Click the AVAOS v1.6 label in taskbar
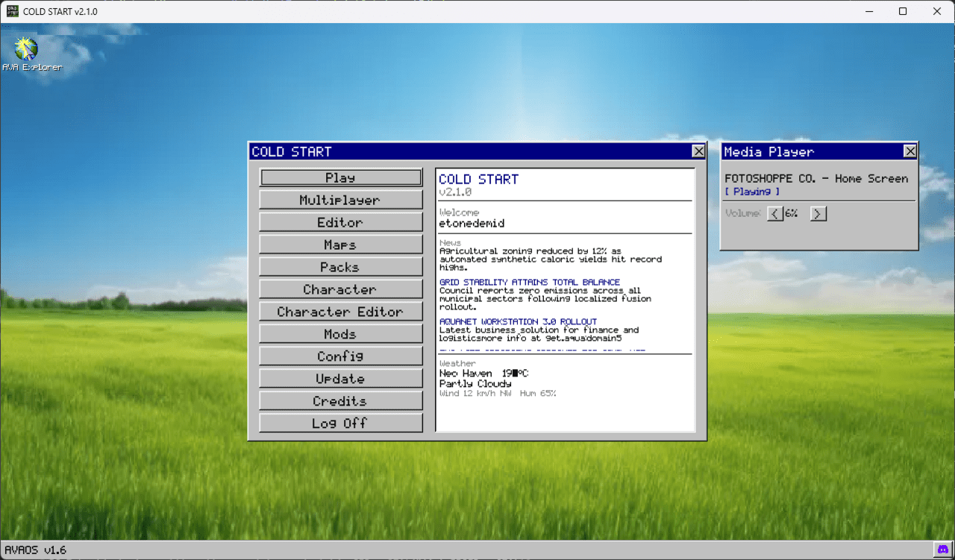This screenshot has height=560, width=955. [35, 550]
